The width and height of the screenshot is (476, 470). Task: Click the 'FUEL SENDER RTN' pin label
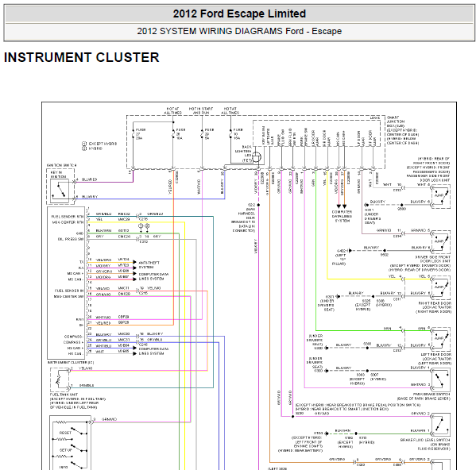click(x=68, y=217)
